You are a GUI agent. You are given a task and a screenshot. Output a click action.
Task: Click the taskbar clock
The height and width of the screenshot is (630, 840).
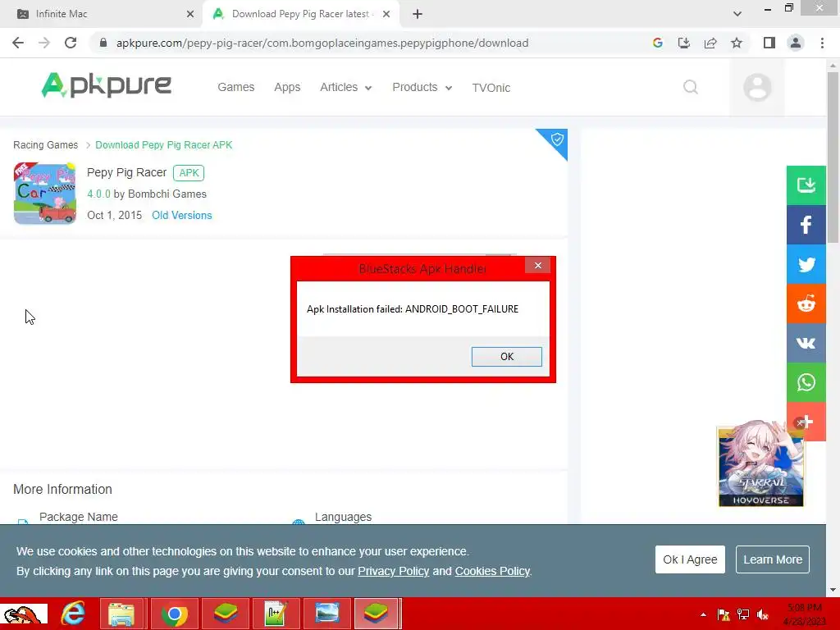pos(806,614)
